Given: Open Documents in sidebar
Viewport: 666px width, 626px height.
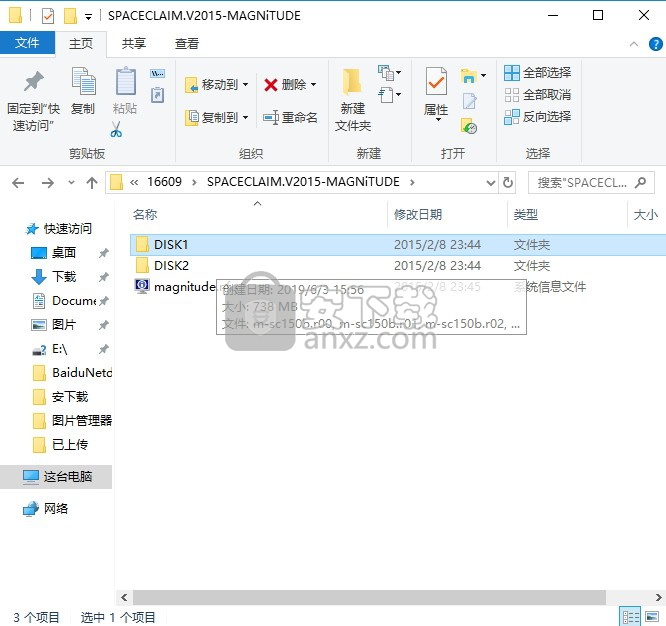Looking at the screenshot, I should pyautogui.click(x=65, y=301).
